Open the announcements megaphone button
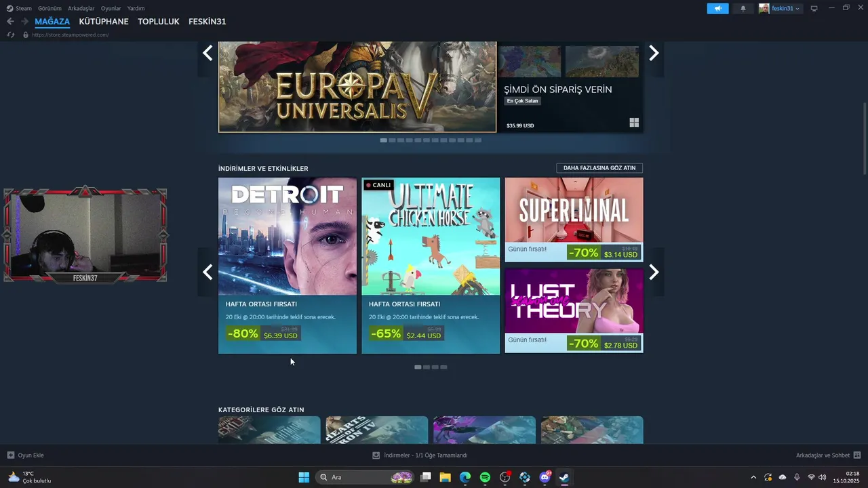Screen dimensions: 868x488 717,8
